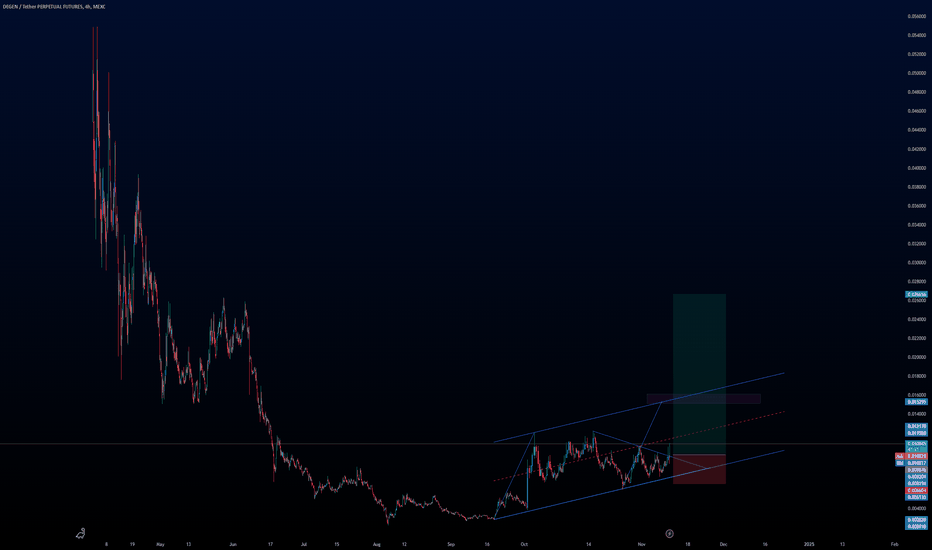Image resolution: width=932 pixels, height=550 pixels.
Task: Click the 0.004000 price axis label
Action: coord(916,509)
